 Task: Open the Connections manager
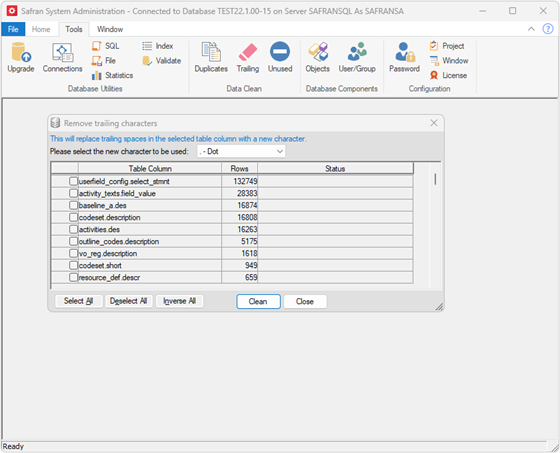point(62,58)
